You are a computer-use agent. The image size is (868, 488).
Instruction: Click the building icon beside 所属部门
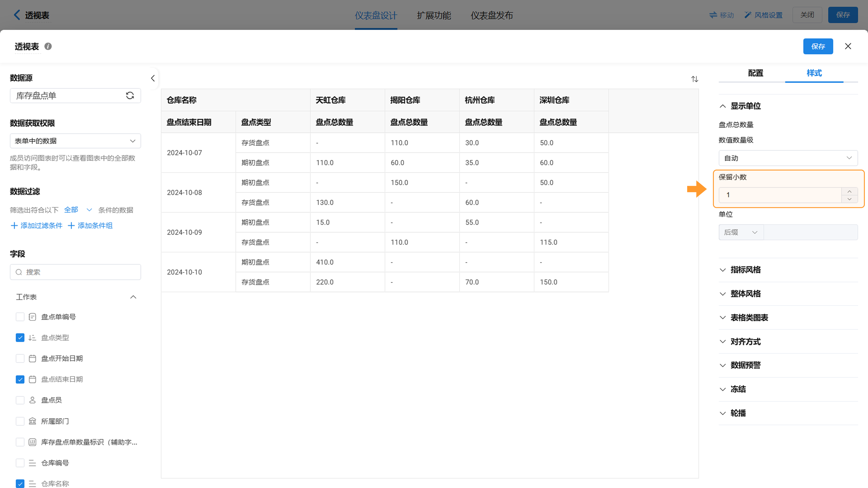32,421
